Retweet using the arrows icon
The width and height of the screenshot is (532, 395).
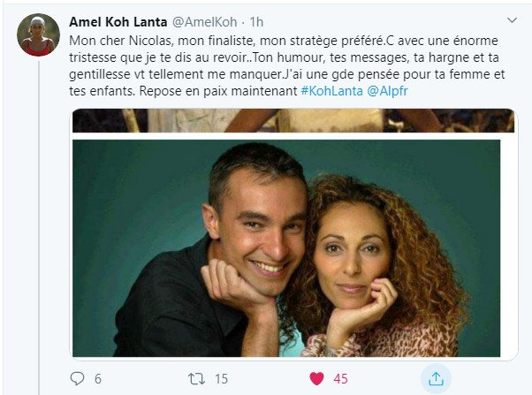[197, 379]
